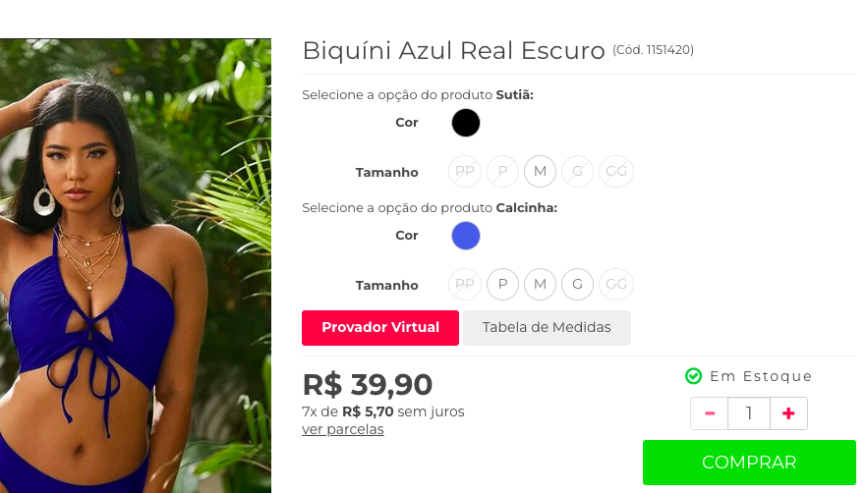Select unavailable PP size for Sutiã

pos(465,172)
